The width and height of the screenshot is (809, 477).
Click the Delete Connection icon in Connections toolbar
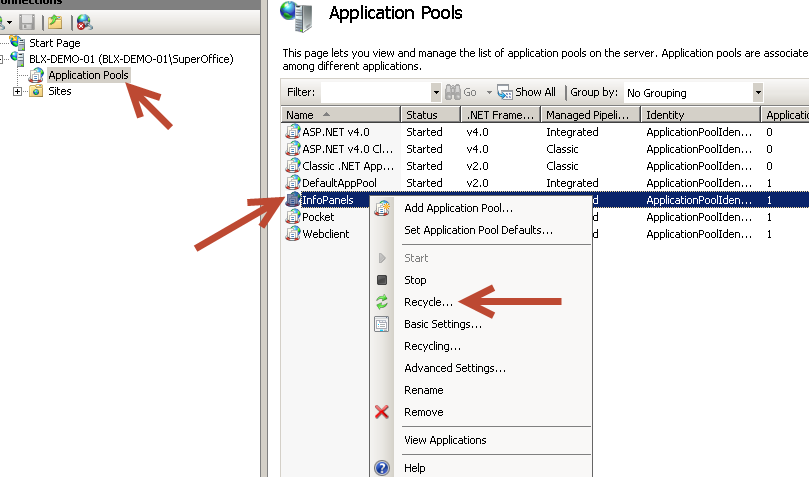(85, 22)
